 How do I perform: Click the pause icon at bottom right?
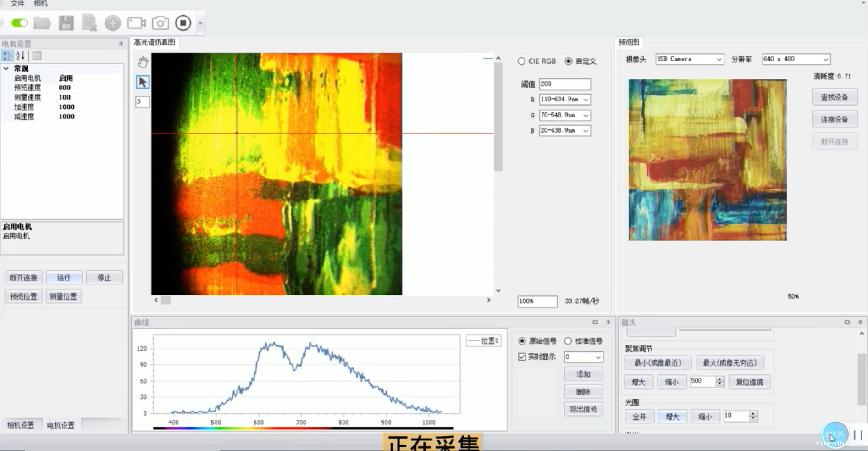coord(858,434)
